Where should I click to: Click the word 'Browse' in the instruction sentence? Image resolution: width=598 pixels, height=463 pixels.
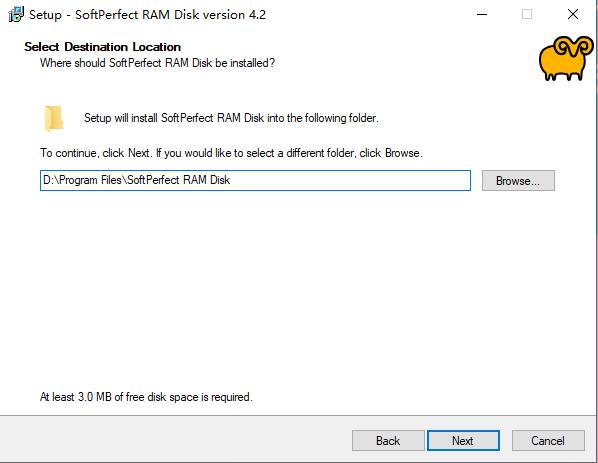pos(402,153)
